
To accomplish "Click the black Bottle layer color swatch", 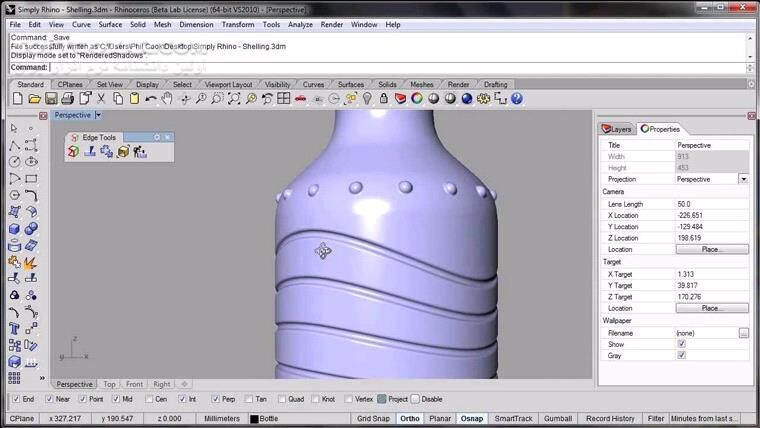I will click(254, 419).
